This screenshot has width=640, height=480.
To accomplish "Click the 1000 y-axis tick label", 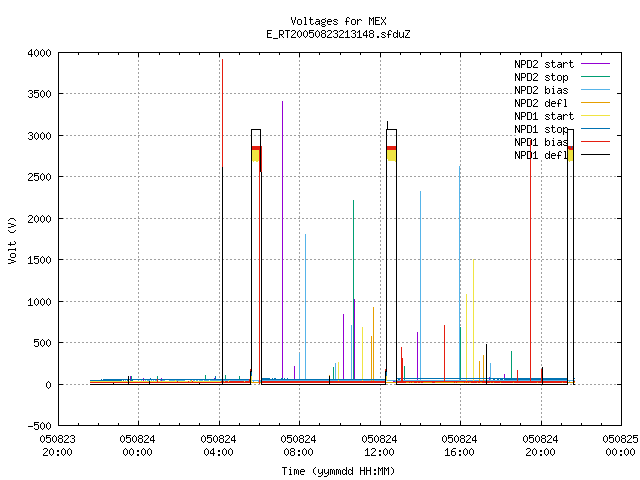I will (x=39, y=302).
